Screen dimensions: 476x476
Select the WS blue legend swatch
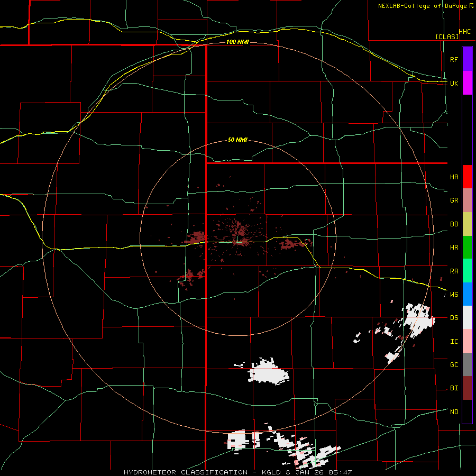click(x=467, y=294)
